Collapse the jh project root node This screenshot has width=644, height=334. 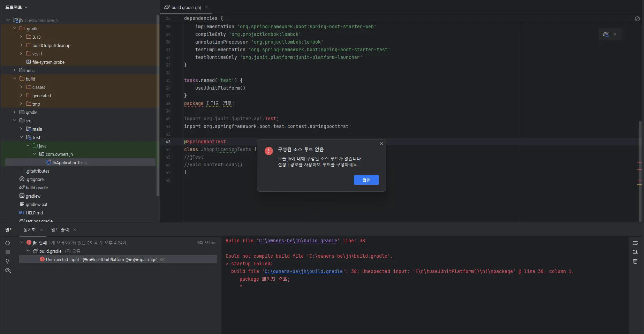pyautogui.click(x=8, y=20)
